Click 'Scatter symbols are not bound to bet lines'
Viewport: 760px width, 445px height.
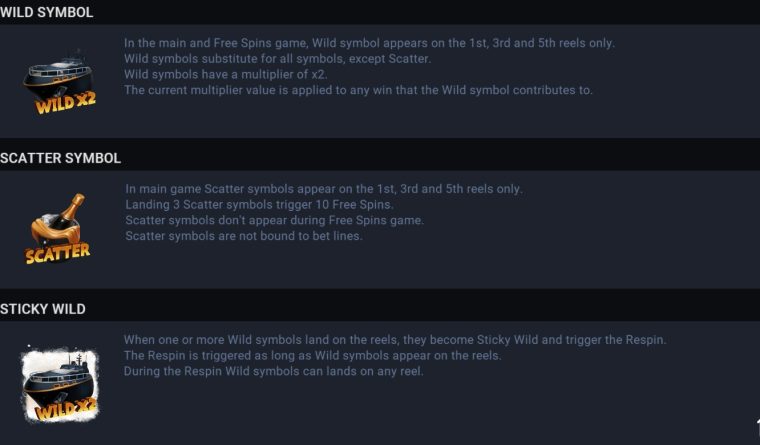point(244,236)
